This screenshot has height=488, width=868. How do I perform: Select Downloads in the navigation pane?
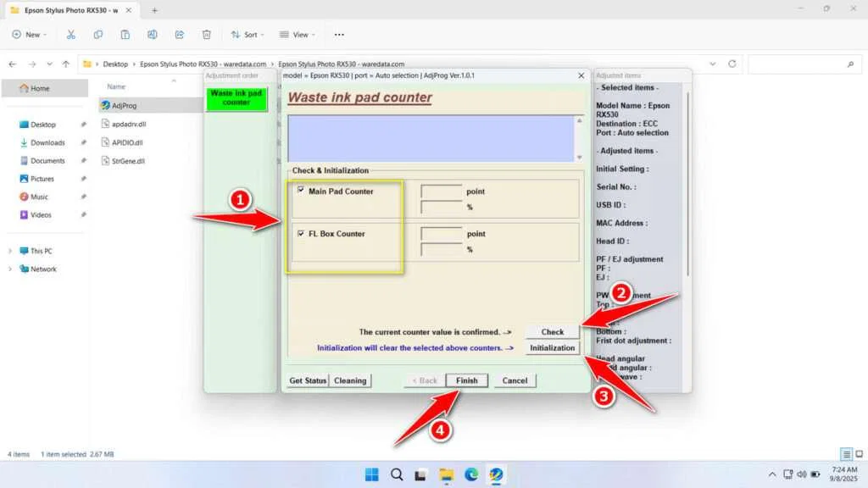[x=47, y=142]
